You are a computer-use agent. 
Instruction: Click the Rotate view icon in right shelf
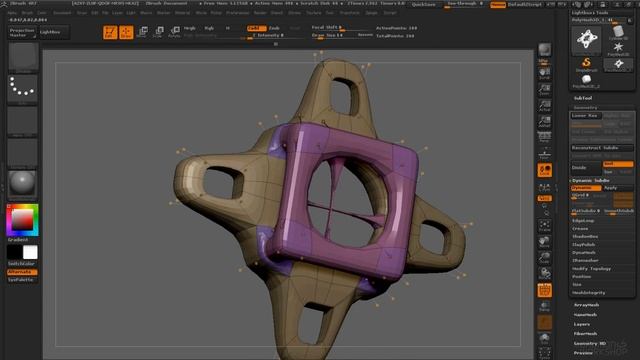[544, 273]
